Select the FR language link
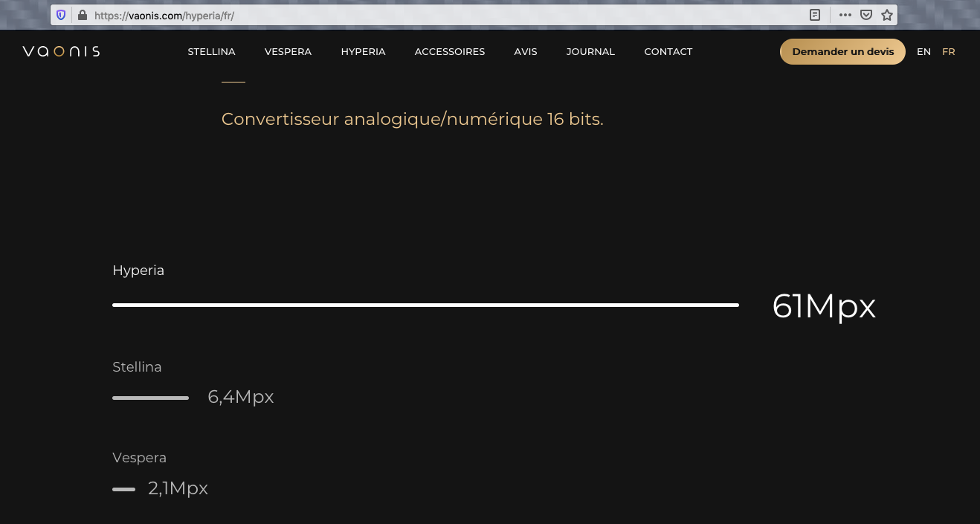The image size is (980, 524). pos(948,52)
